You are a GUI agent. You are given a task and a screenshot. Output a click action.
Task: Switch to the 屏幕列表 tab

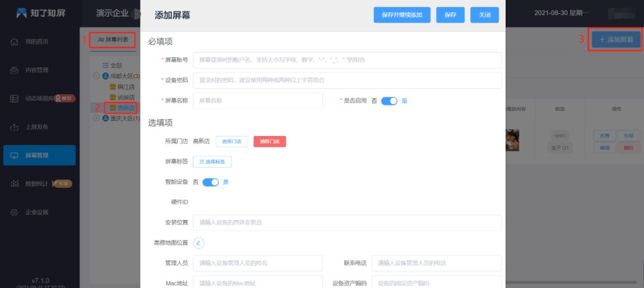[113, 40]
